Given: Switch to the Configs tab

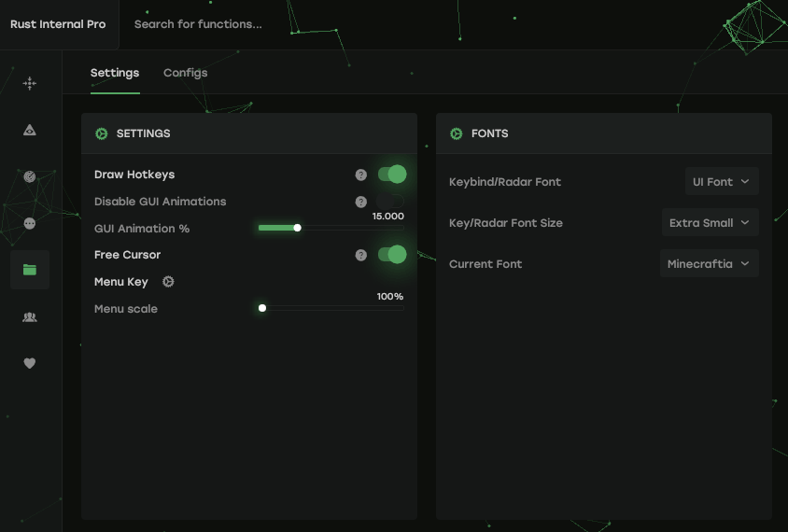Looking at the screenshot, I should click(x=186, y=73).
